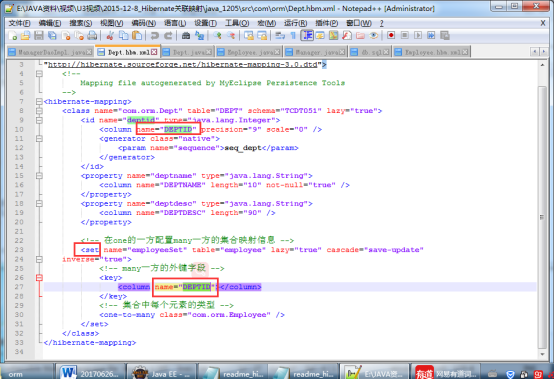This screenshot has width=554, height=380.
Task: Open the hibernate-mapping DTD URL on line 3
Action: pyautogui.click(x=183, y=65)
